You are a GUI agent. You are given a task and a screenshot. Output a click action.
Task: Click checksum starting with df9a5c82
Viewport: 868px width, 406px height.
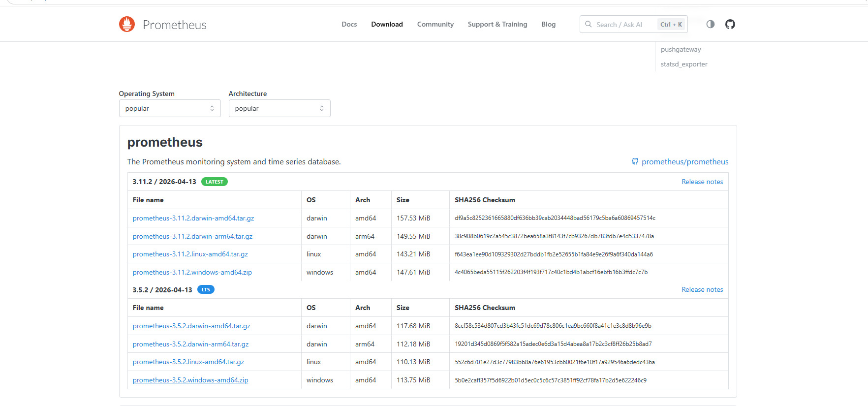[x=555, y=218]
